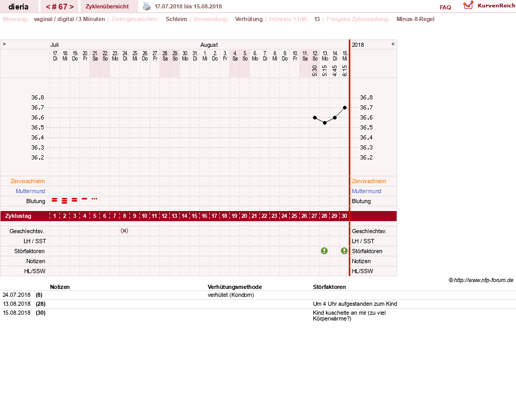The image size is (516, 420).
Task: Open the nfp-forum.de copyright link
Action: (x=481, y=281)
